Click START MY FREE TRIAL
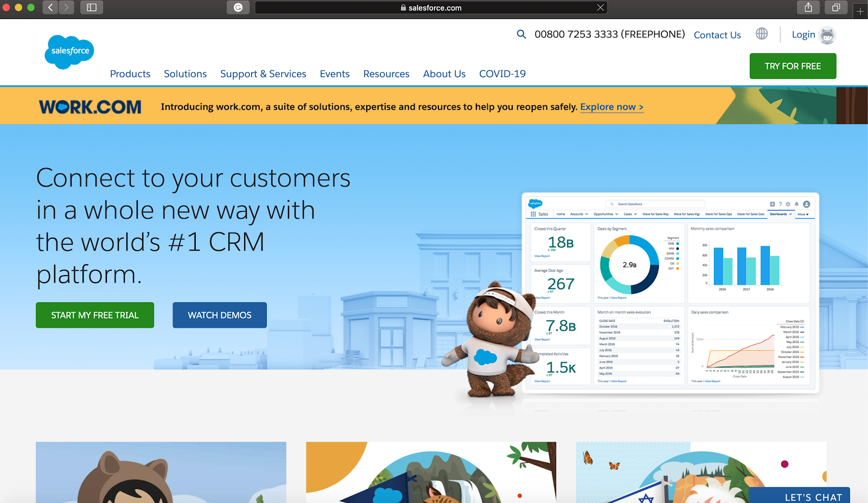 tap(95, 315)
